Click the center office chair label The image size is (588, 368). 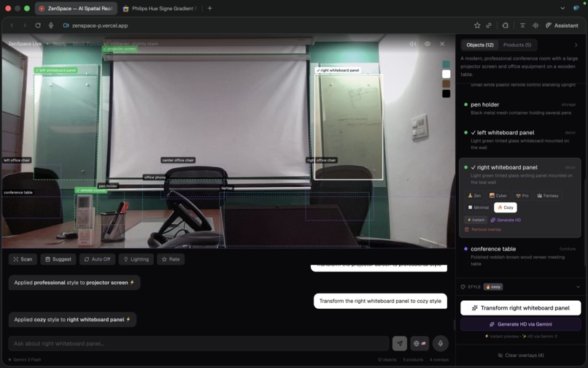click(178, 160)
